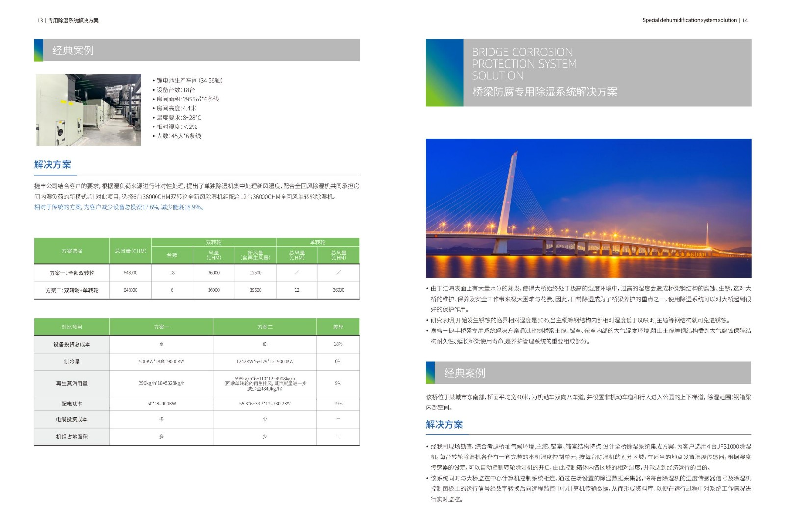Click the 方案选择 table header cell
The image size is (785, 532).
(72, 251)
